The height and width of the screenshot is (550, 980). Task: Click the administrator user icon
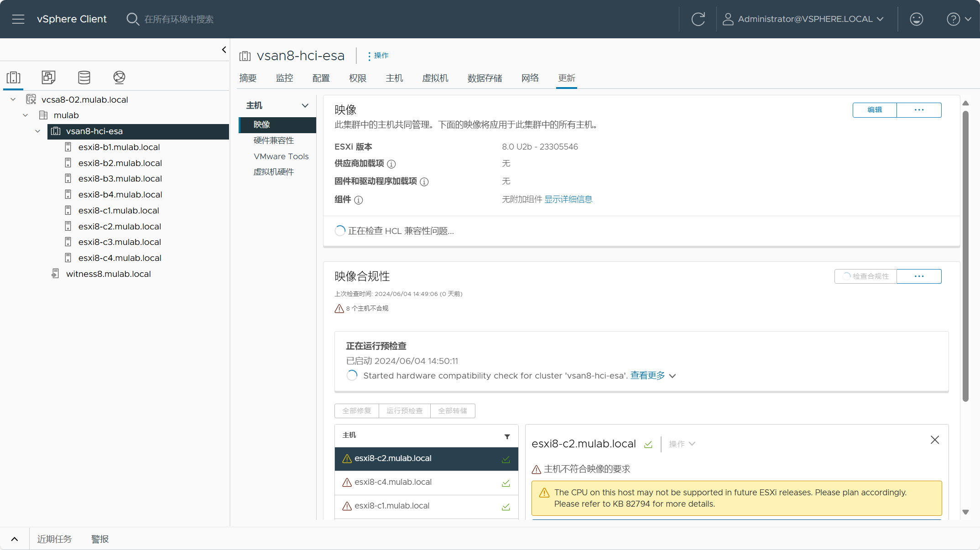(x=728, y=19)
